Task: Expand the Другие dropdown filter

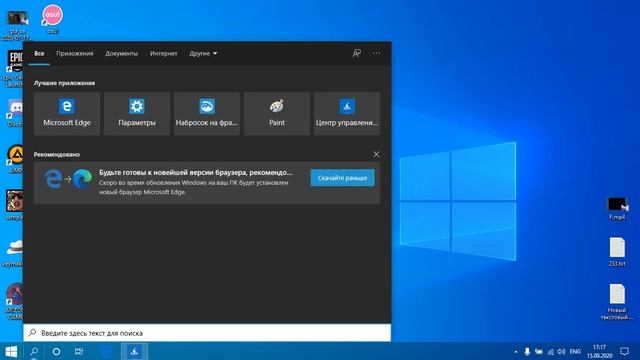Action: pyautogui.click(x=203, y=53)
